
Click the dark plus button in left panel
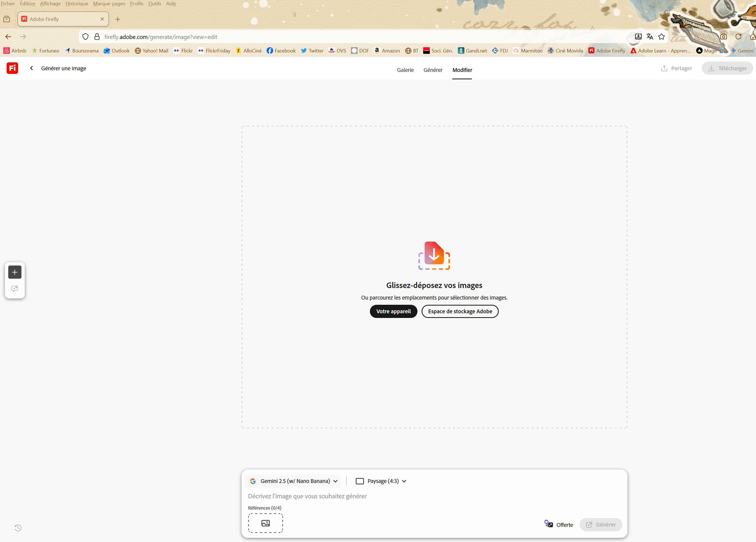[15, 272]
